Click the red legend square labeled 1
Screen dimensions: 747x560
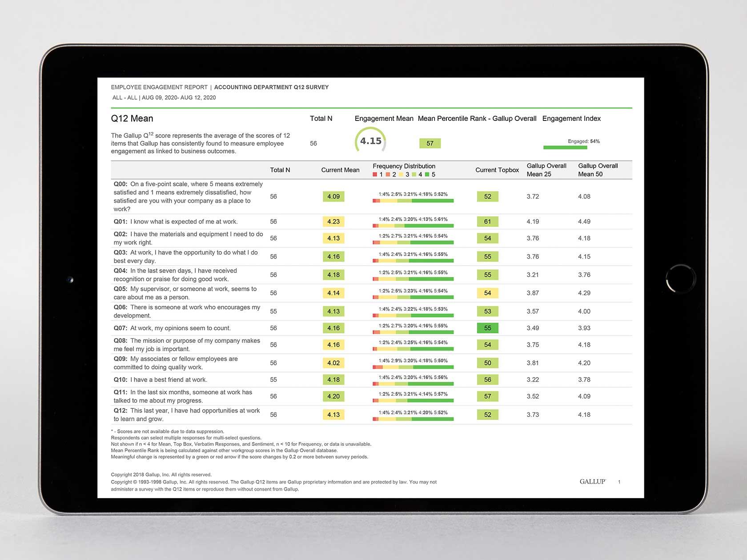pyautogui.click(x=375, y=174)
